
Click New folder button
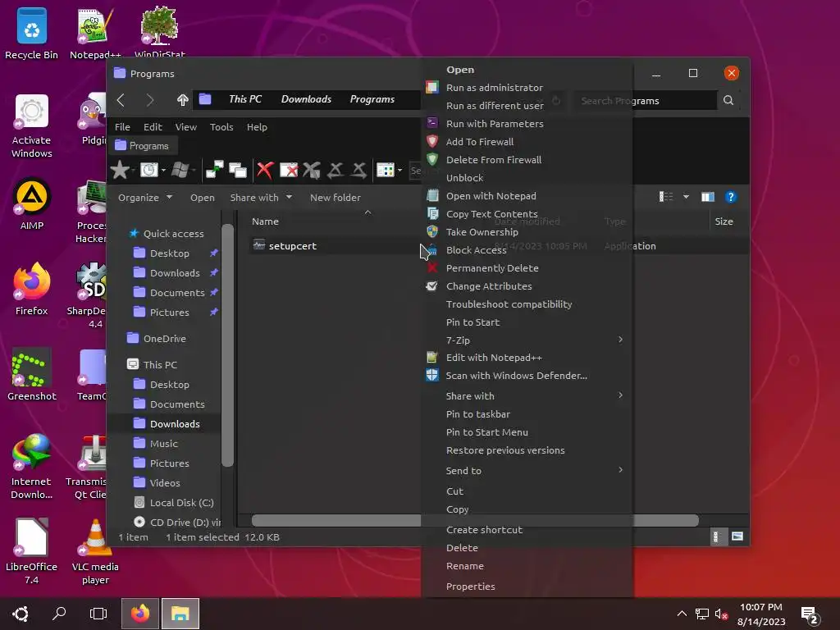[x=336, y=198]
